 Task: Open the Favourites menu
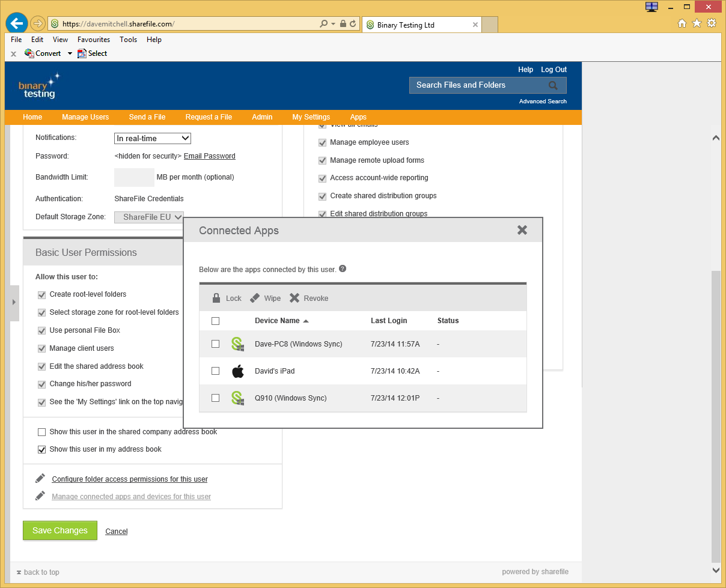94,40
